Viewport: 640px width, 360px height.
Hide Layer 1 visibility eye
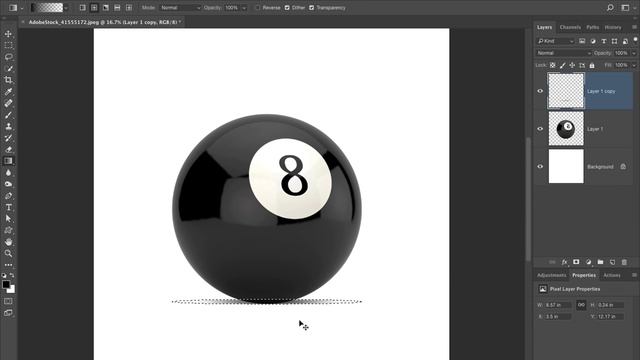pyautogui.click(x=540, y=129)
